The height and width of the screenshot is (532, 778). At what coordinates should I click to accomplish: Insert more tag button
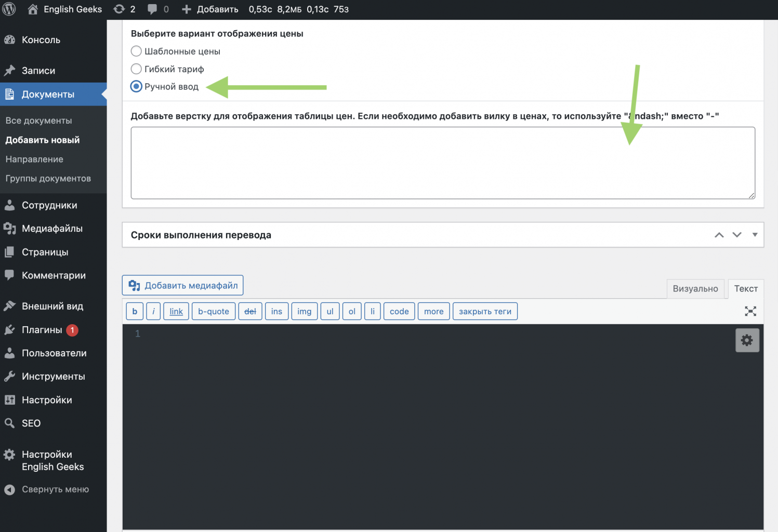point(434,311)
